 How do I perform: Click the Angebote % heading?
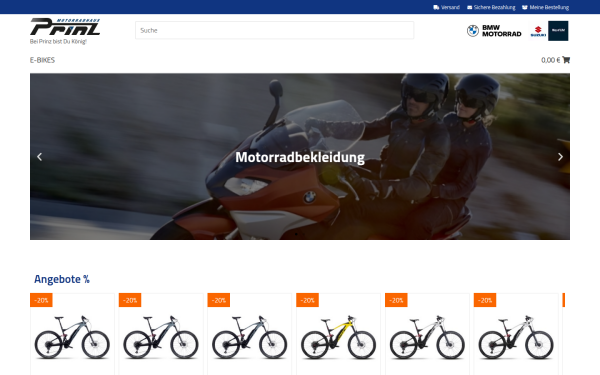(62, 279)
